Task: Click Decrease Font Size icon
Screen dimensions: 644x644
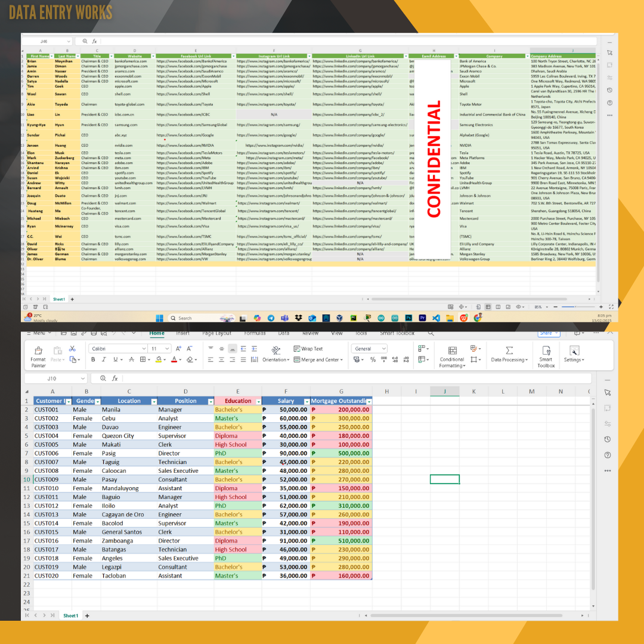Action: tap(190, 348)
